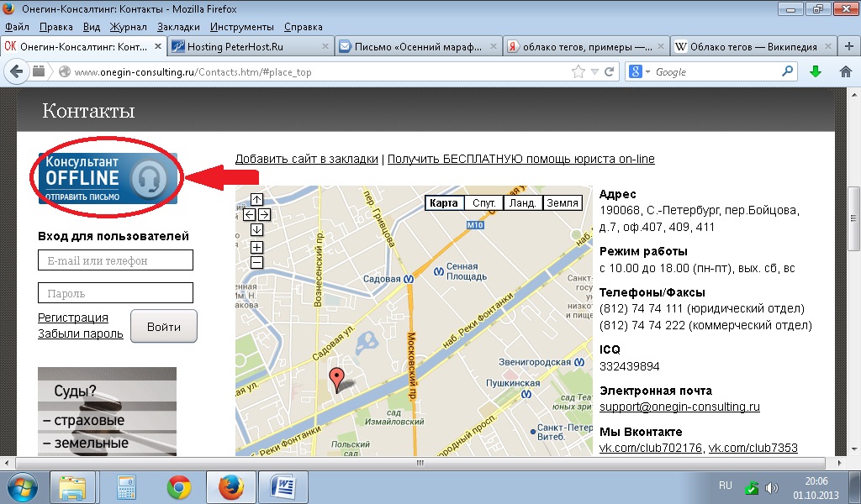Screen dimensions: 861x504
Task: Click the green downloads arrow icon
Action: coord(815,72)
